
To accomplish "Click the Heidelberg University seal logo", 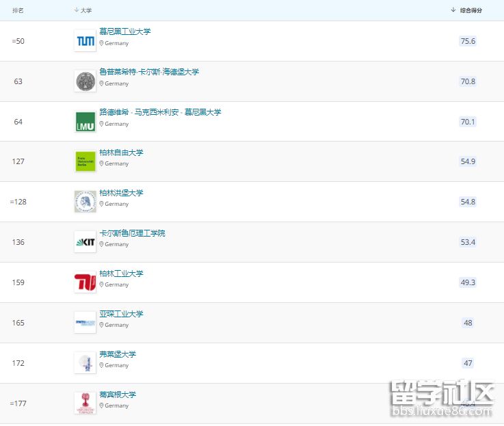I will tap(85, 81).
